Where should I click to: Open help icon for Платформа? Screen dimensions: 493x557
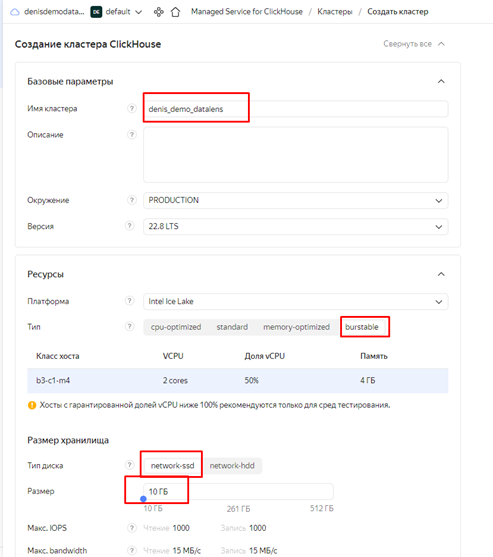click(x=130, y=301)
